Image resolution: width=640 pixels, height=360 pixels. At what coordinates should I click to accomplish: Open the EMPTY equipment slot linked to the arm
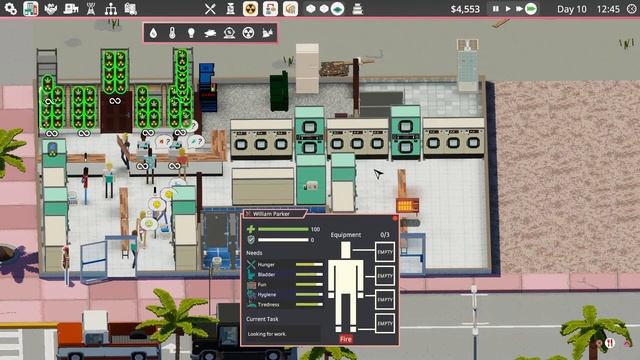(385, 276)
